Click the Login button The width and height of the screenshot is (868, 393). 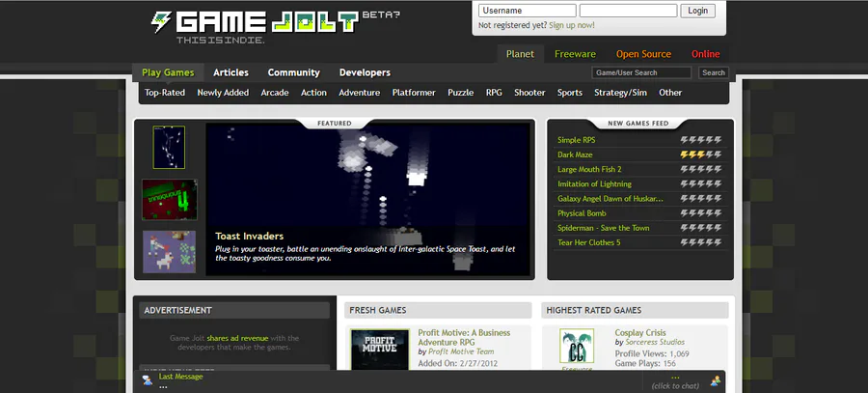coord(697,11)
